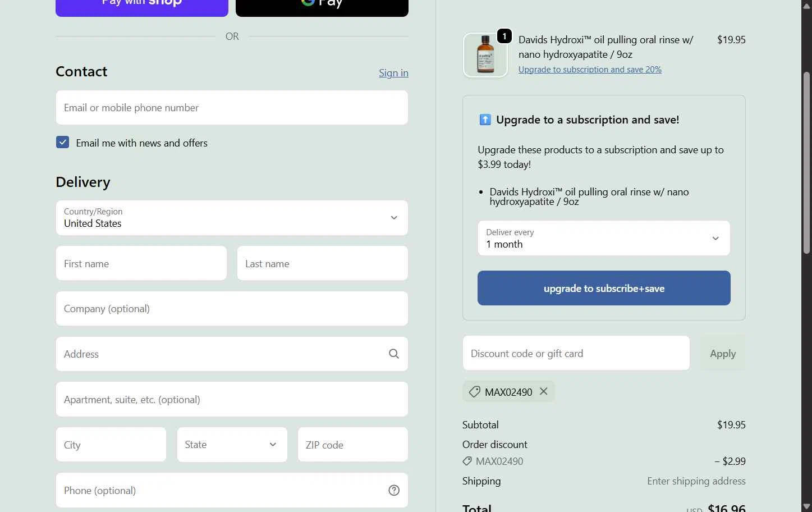Click the Enter shipping address text
Image resolution: width=812 pixels, height=512 pixels.
[696, 481]
